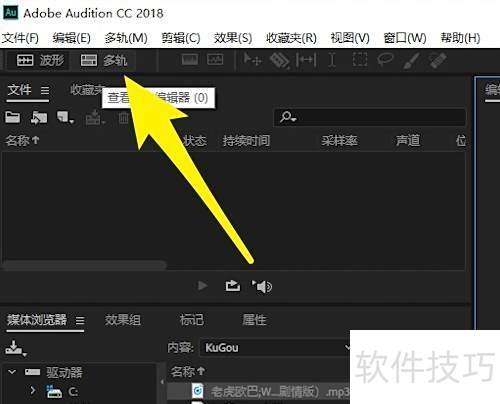The height and width of the screenshot is (404, 500).
Task: Open the 文件 panel hamburger menu
Action: [x=45, y=90]
